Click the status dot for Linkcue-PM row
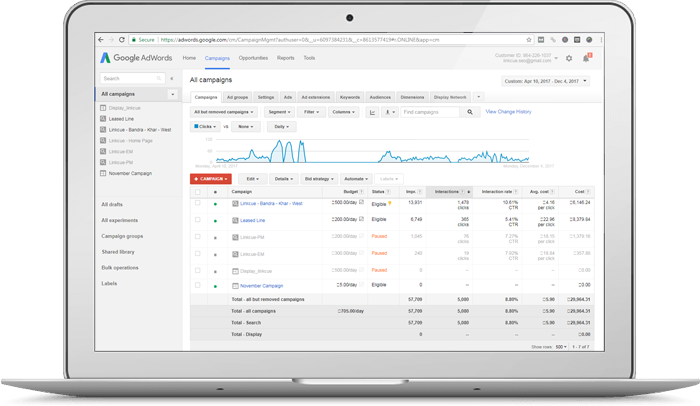The image size is (700, 406). [x=215, y=238]
